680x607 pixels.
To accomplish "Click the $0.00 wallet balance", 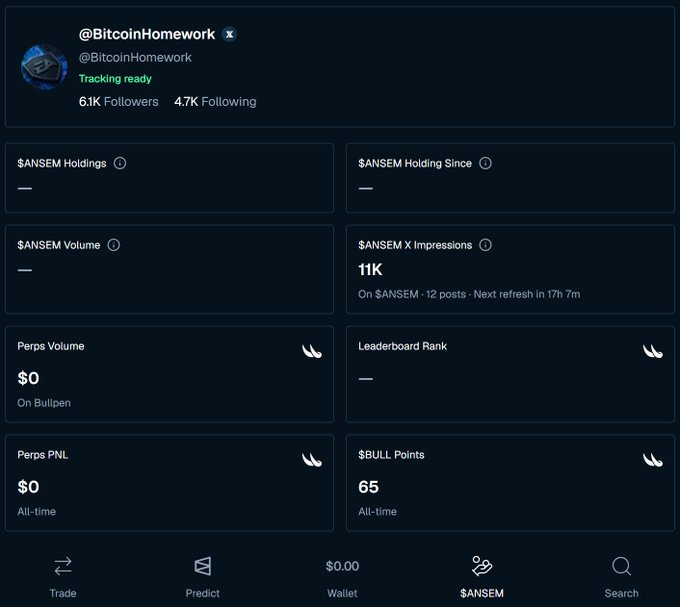I will pyautogui.click(x=342, y=566).
